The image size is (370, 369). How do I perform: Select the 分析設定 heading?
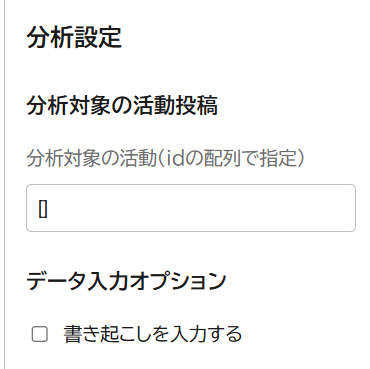[74, 37]
